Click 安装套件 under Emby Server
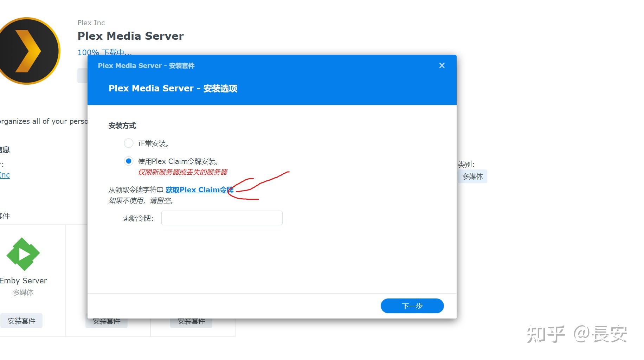Screen dimensions: 644x360 tap(21, 320)
